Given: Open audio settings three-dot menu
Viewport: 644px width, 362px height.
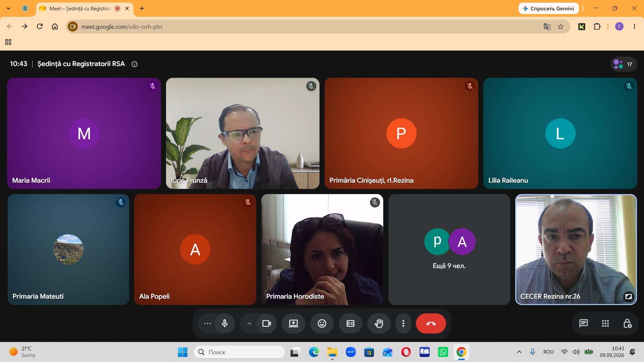Looking at the screenshot, I should pyautogui.click(x=207, y=323).
